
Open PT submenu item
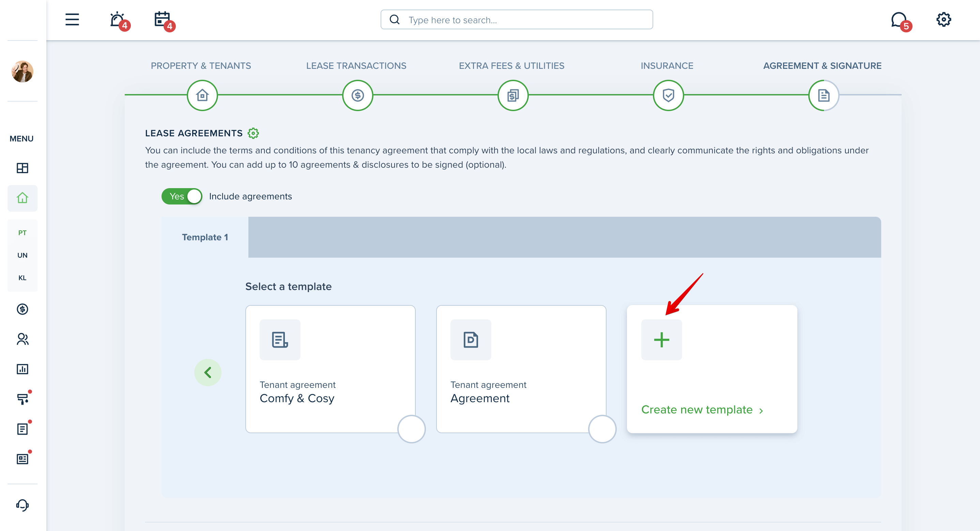(x=22, y=232)
